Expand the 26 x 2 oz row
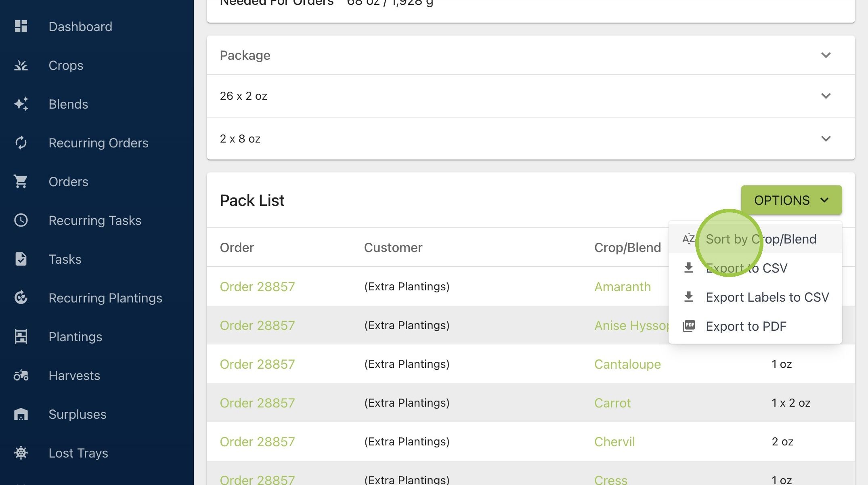This screenshot has width=868, height=485. point(530,96)
